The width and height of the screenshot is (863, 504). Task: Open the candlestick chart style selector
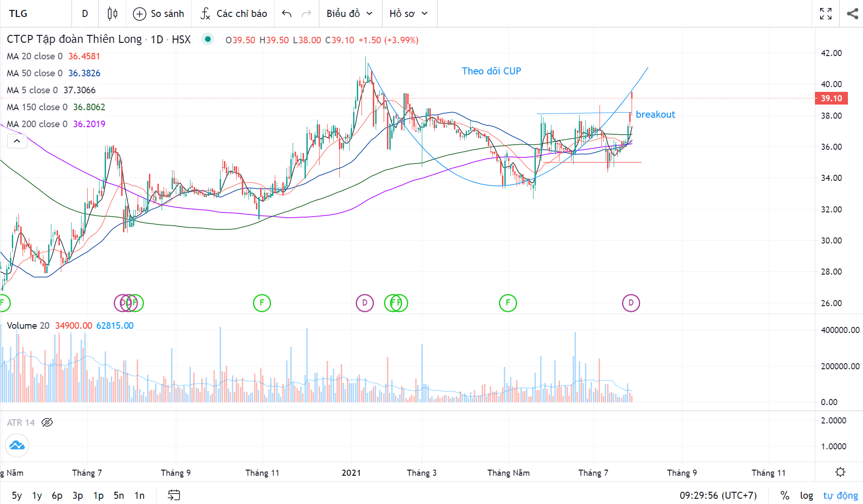pyautogui.click(x=112, y=14)
